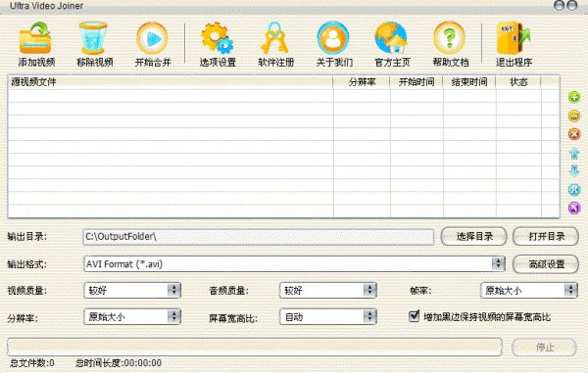588x373 pixels.
Task: Click the 结束时间 column header
Action: (469, 82)
